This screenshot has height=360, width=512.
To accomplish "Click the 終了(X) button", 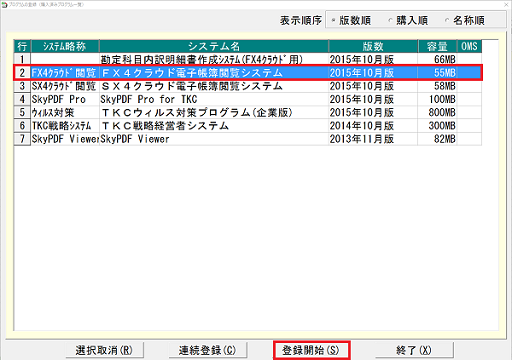I will pyautogui.click(x=414, y=350).
